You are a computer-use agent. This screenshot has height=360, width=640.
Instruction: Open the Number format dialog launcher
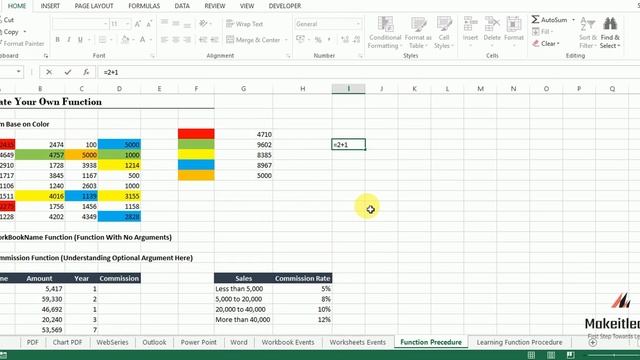pos(360,56)
